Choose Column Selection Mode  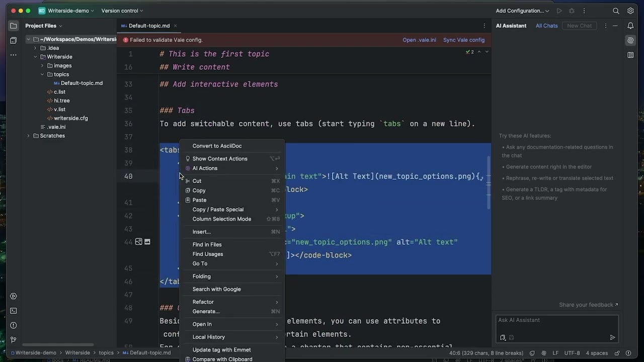(x=232, y=219)
